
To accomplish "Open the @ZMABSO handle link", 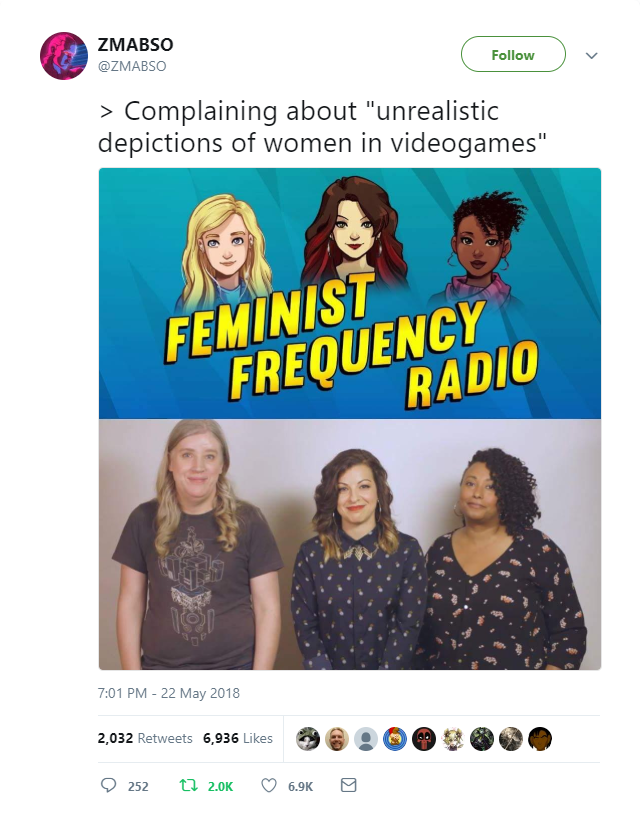I will point(132,66).
